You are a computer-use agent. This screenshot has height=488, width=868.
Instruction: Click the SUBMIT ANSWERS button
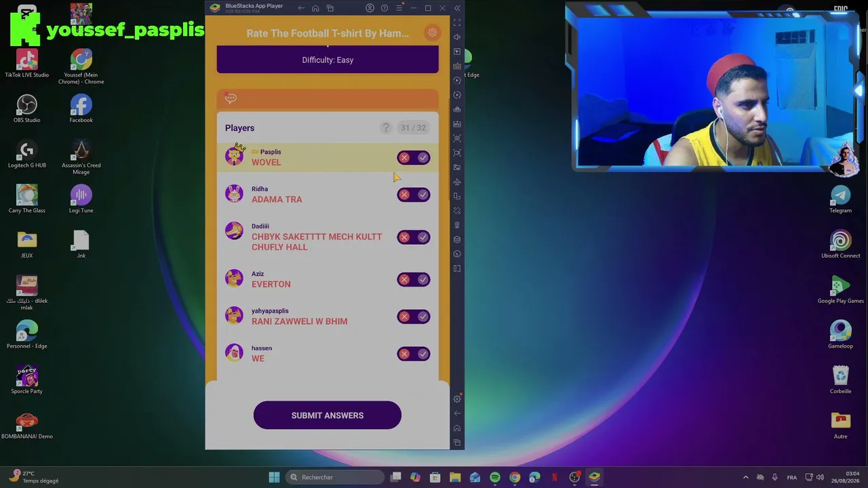coord(328,415)
